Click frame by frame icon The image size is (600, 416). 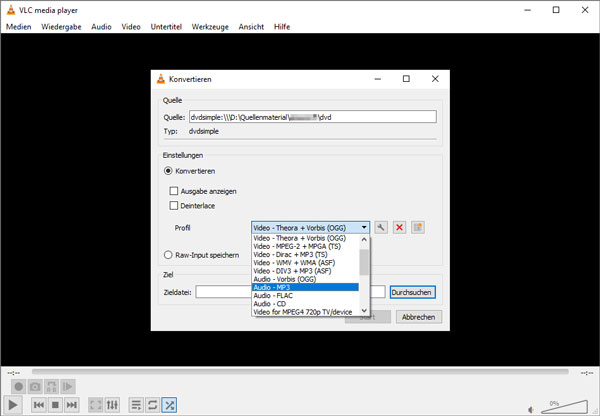(x=68, y=387)
